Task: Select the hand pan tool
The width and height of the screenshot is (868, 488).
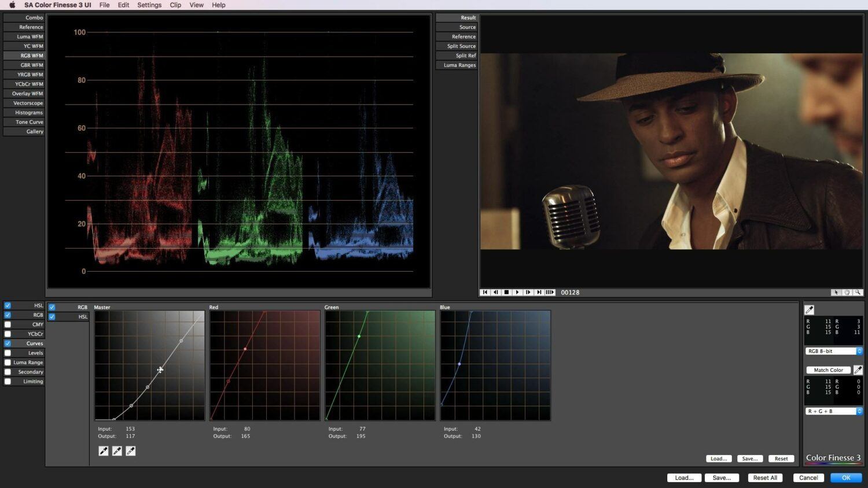Action: (x=847, y=292)
